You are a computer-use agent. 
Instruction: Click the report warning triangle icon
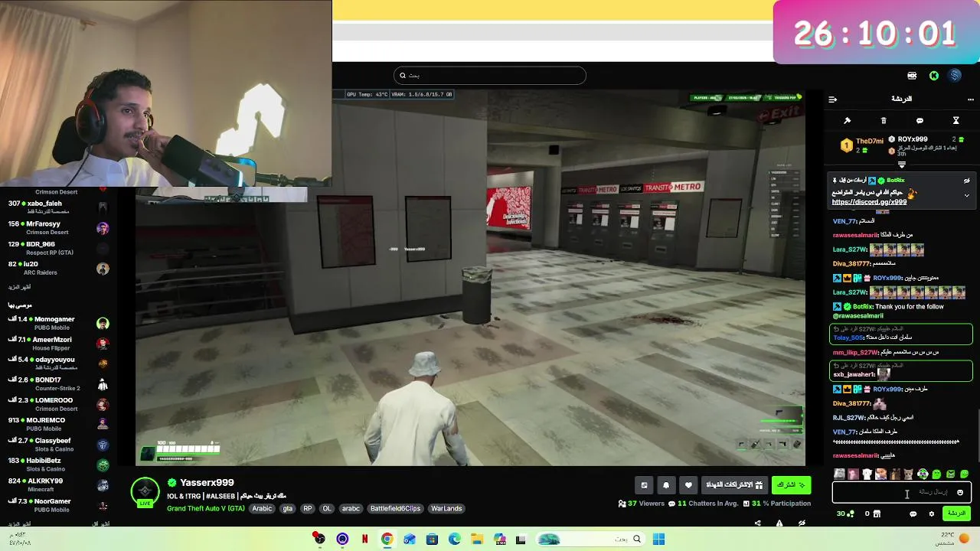[779, 523]
